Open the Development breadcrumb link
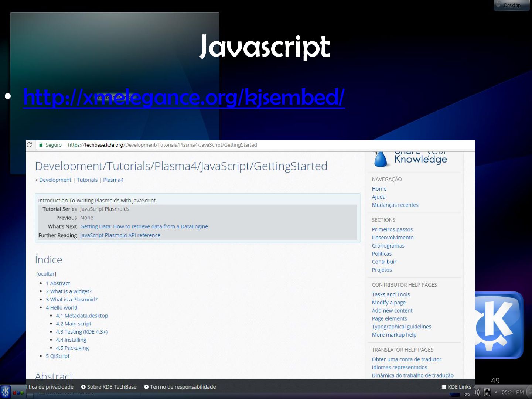 55,180
